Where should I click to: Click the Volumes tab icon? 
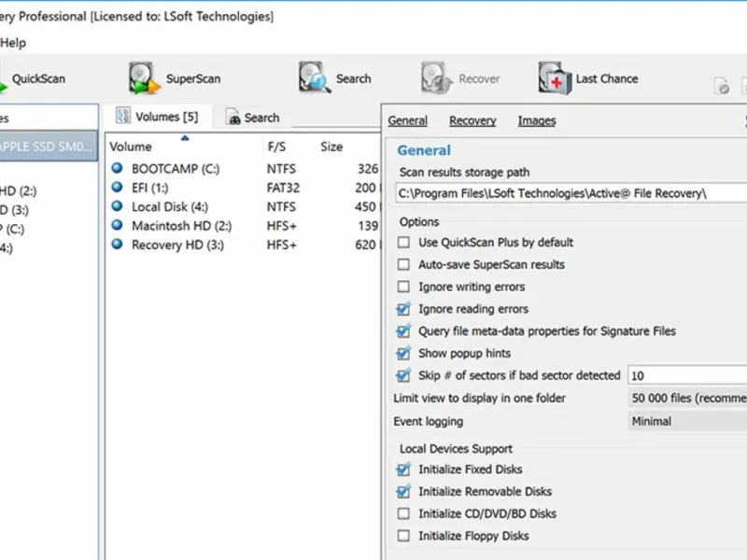click(123, 116)
